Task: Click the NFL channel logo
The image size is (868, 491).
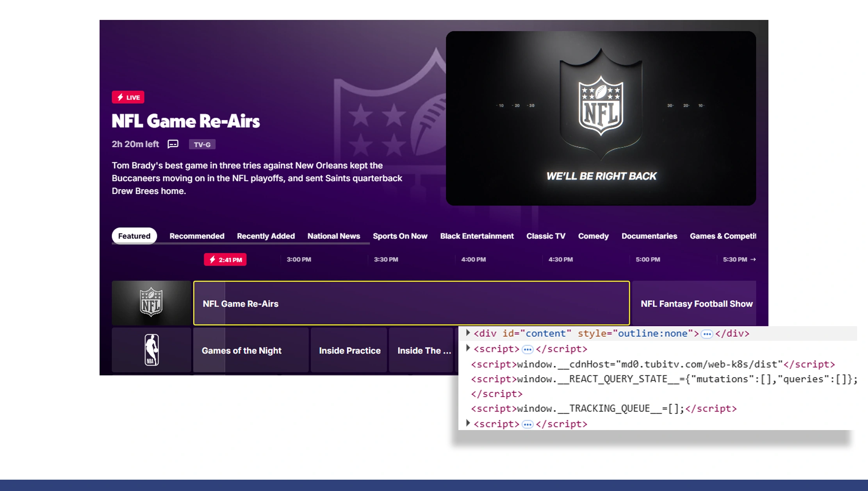Action: point(151,303)
